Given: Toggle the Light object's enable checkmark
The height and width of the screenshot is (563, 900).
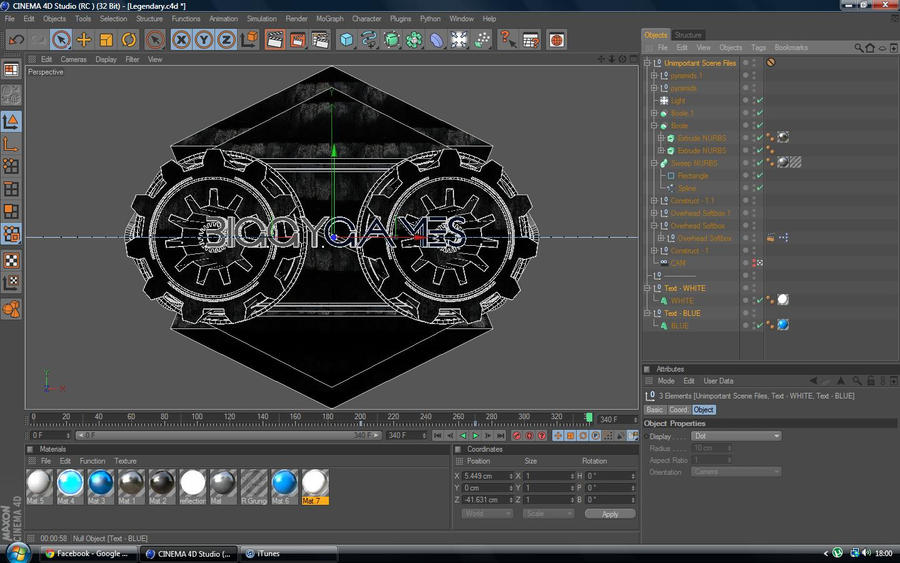Looking at the screenshot, I should pyautogui.click(x=760, y=100).
